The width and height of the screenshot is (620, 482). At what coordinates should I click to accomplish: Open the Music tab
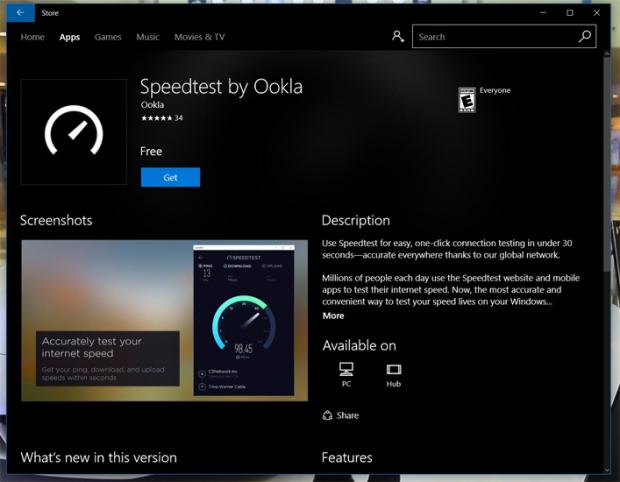pyautogui.click(x=147, y=37)
